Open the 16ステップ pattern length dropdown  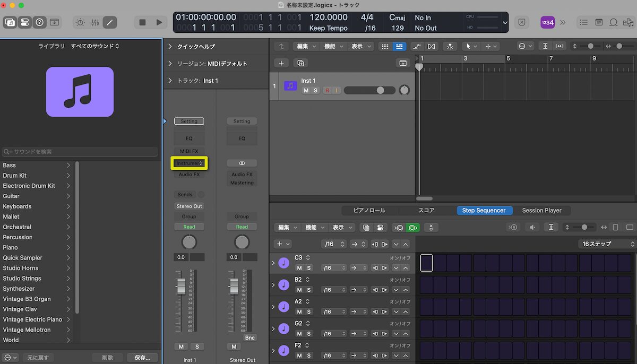click(x=607, y=244)
